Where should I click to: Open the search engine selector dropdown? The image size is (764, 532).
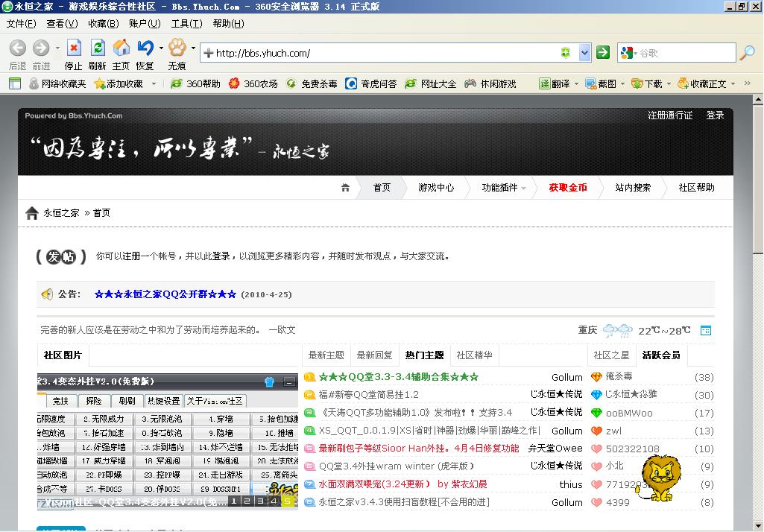[628, 53]
